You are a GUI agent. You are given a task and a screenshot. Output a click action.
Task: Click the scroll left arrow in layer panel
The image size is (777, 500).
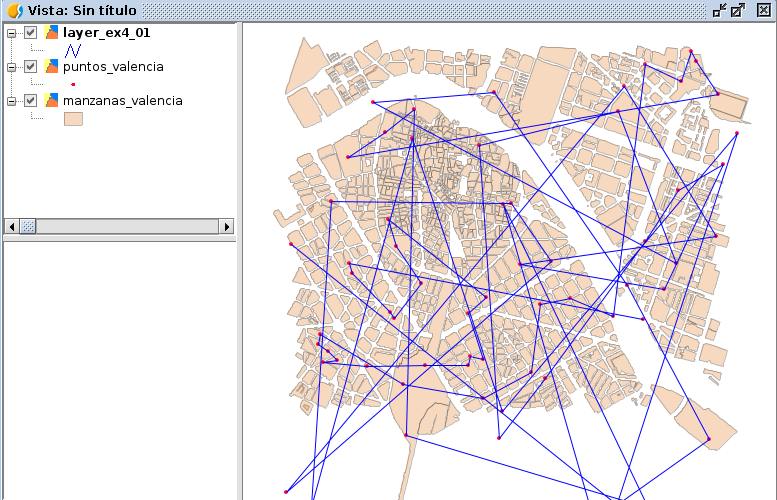(12, 227)
